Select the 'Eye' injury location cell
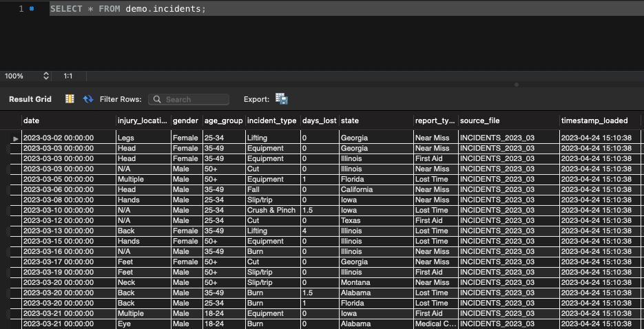This screenshot has height=329, width=644. 144,323
